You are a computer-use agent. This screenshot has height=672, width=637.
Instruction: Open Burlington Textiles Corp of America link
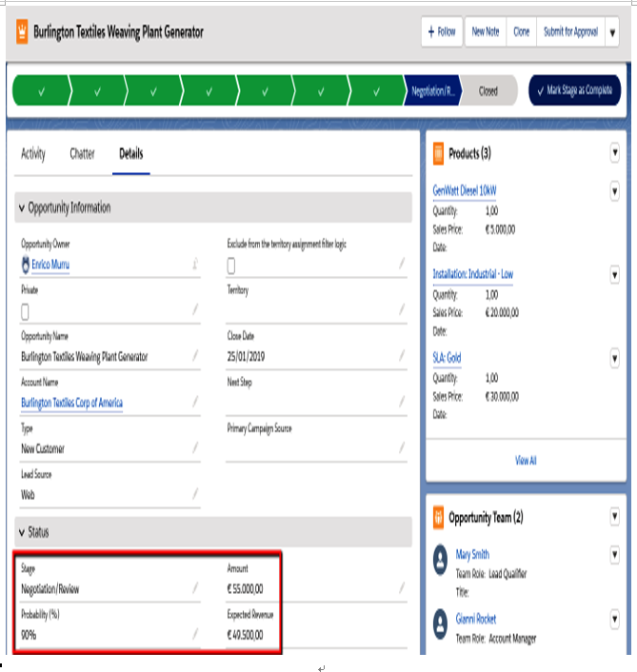pos(72,403)
